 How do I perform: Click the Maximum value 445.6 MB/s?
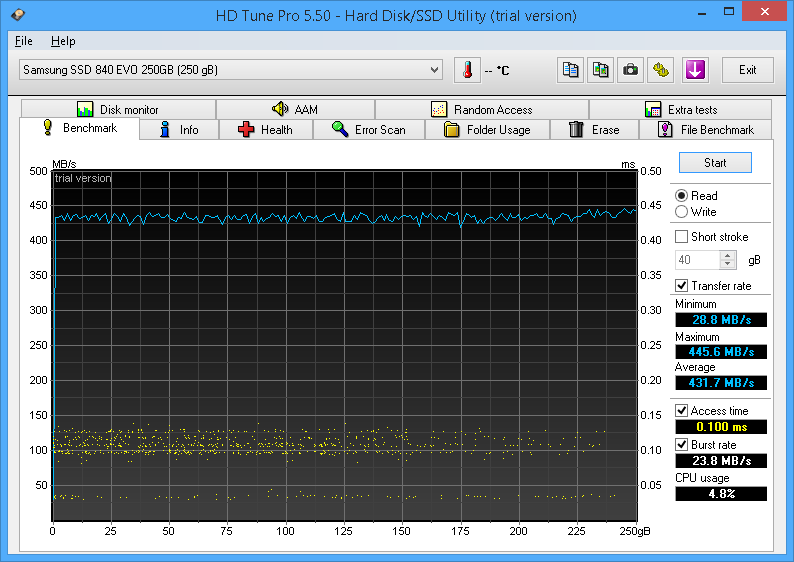pos(721,352)
